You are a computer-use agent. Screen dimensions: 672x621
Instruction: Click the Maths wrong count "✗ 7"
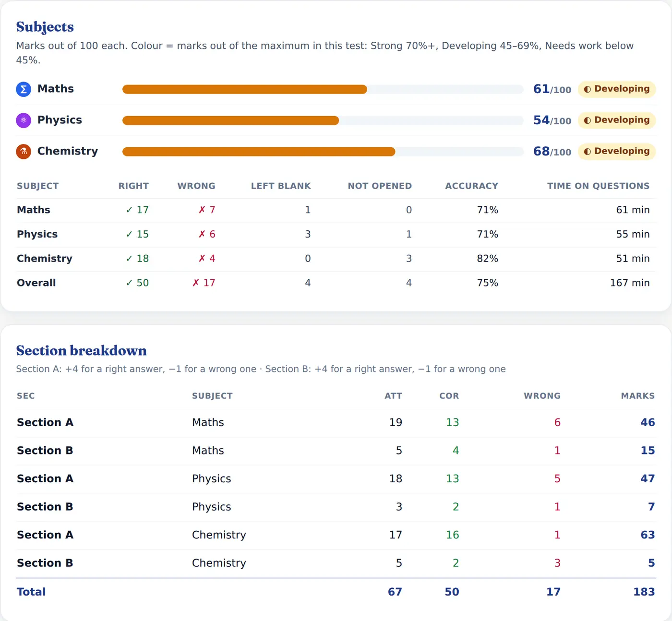tap(207, 210)
